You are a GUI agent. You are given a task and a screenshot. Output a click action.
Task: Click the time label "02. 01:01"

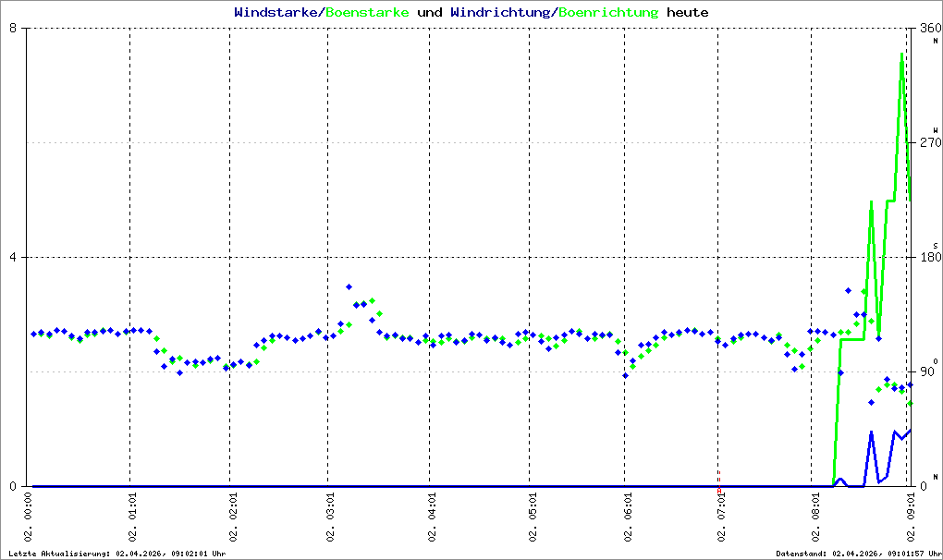click(x=132, y=517)
